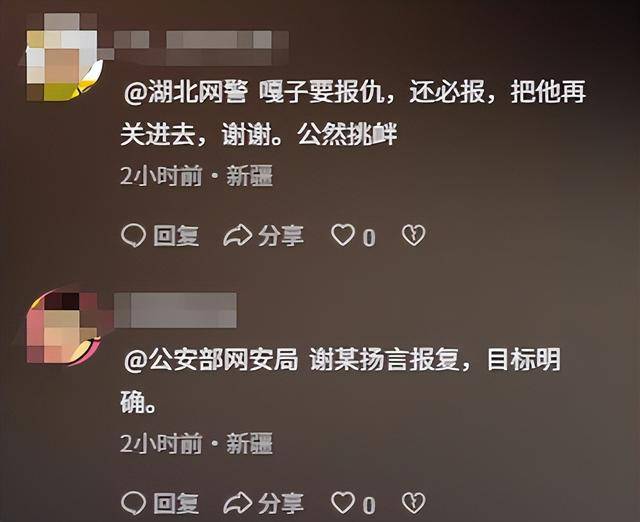Tap 分享 text under second comment

tap(280, 503)
